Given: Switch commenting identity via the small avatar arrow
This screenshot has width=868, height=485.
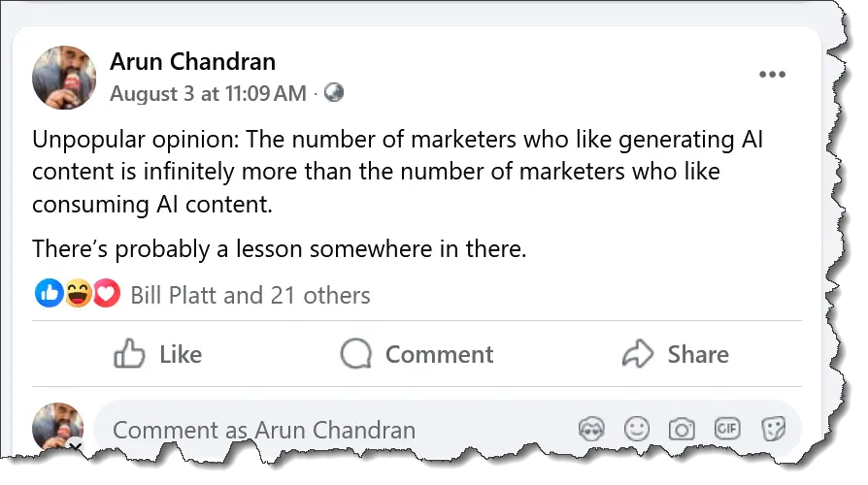Looking at the screenshot, I should (75, 447).
